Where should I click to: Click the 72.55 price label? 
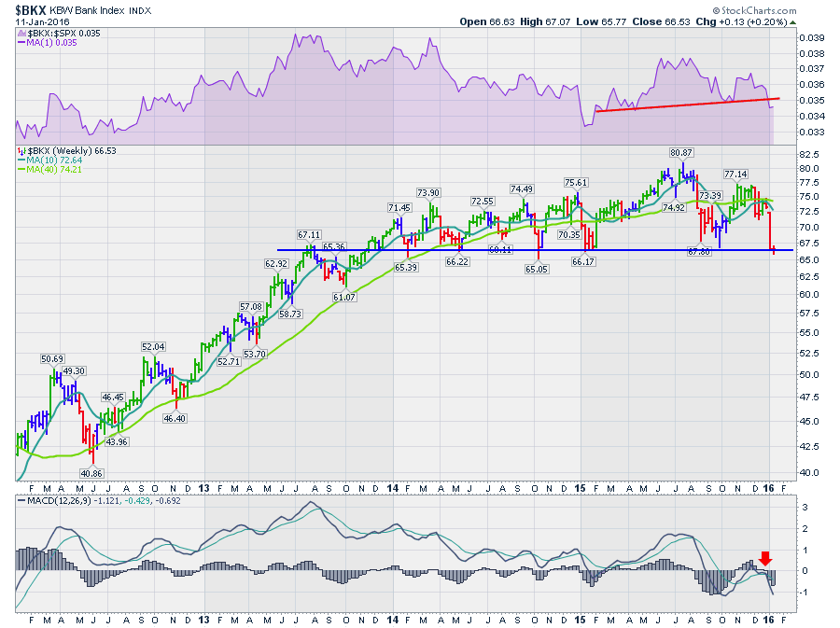[x=483, y=202]
